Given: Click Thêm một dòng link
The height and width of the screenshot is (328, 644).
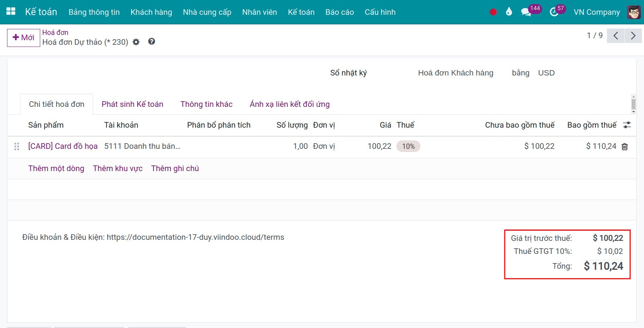Looking at the screenshot, I should 56,169.
